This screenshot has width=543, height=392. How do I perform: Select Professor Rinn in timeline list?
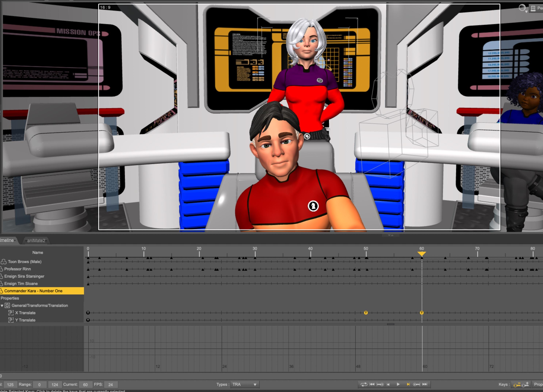(18, 269)
